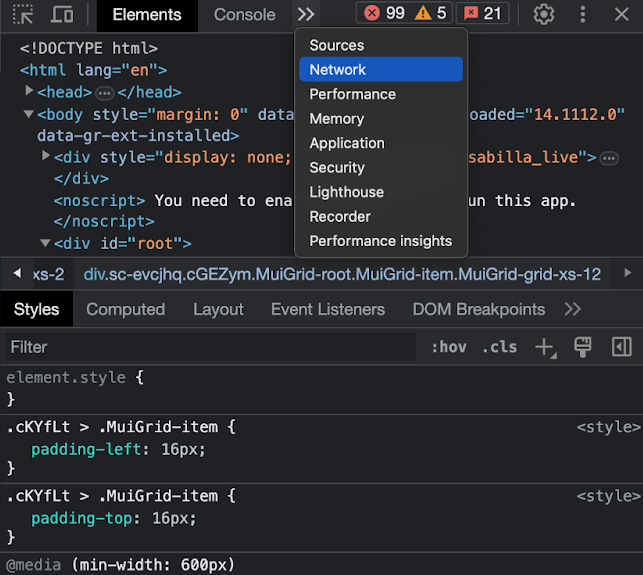Click the padding-top property name
Screen dimensions: 643x575
(82, 518)
